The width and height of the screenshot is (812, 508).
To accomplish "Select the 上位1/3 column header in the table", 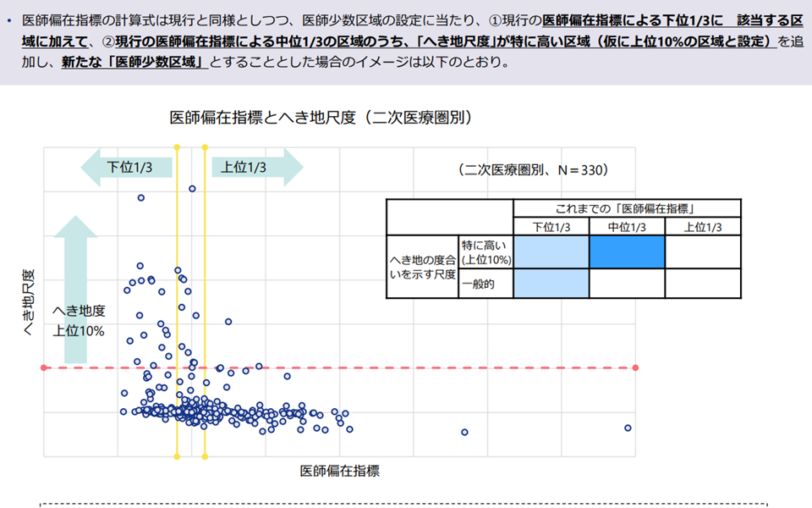I will [x=703, y=226].
